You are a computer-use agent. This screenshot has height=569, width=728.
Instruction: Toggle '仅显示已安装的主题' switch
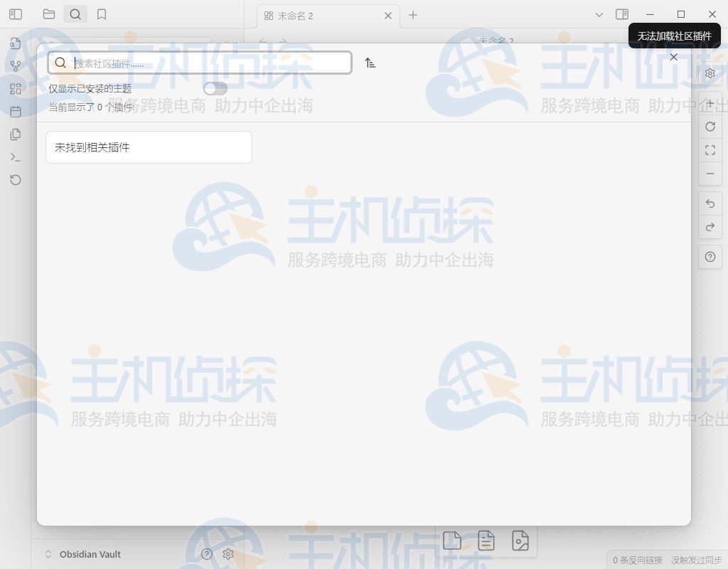[x=215, y=88]
